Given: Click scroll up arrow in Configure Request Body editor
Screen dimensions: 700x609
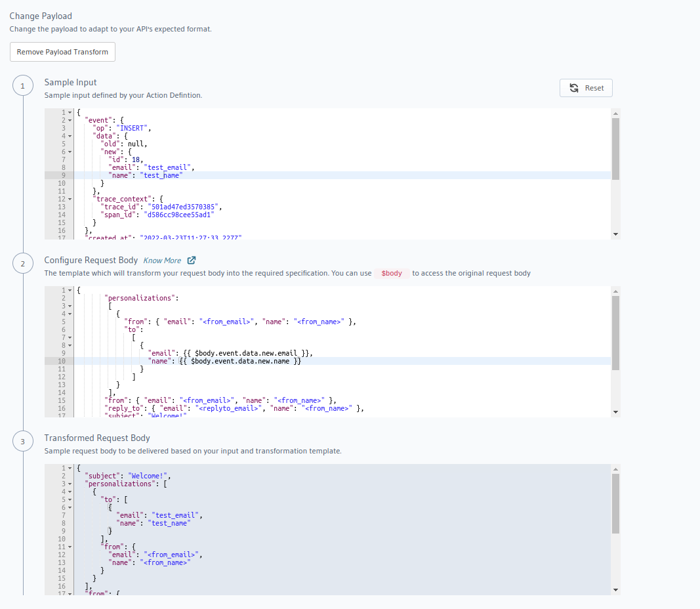Looking at the screenshot, I should click(x=615, y=291).
